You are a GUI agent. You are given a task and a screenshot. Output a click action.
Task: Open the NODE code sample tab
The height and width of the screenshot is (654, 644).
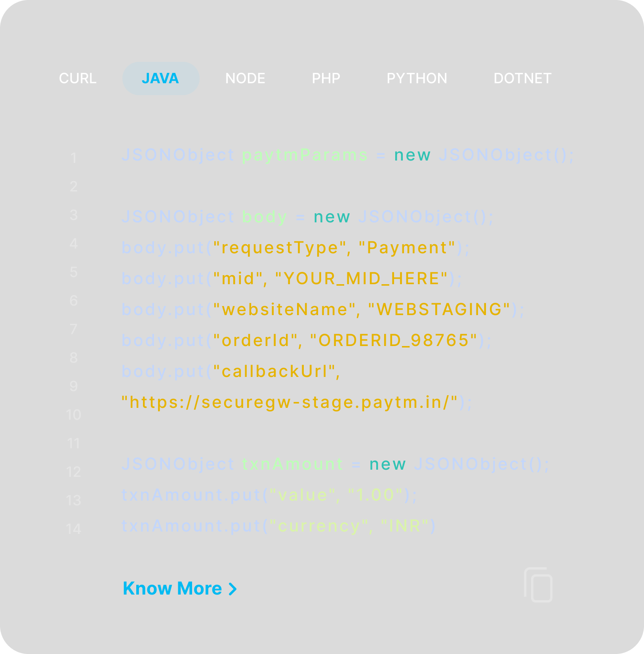245,78
